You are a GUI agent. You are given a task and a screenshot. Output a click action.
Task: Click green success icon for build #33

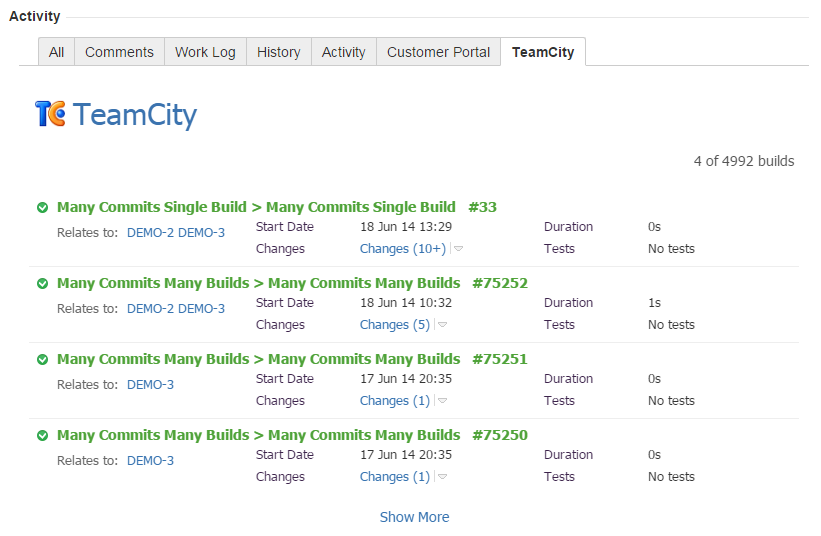[x=42, y=208]
